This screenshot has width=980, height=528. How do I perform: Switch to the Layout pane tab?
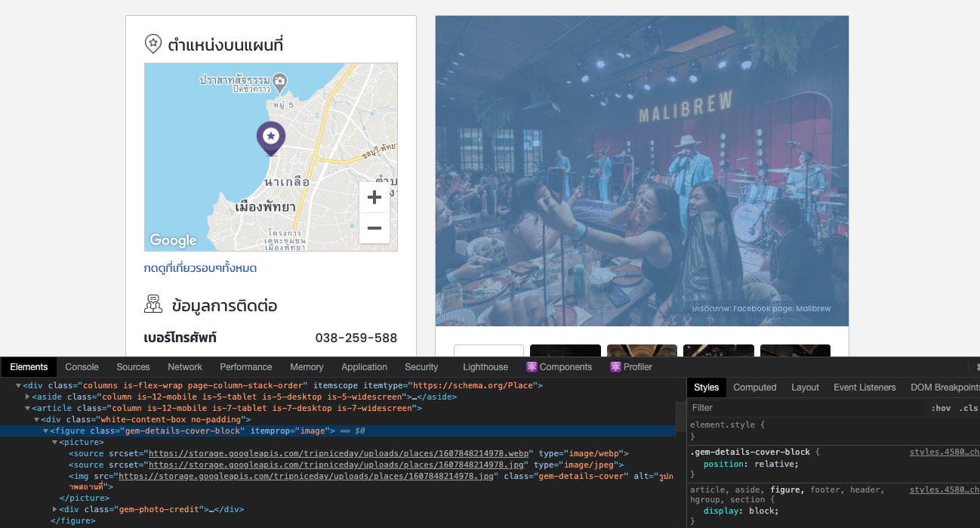pyautogui.click(x=805, y=388)
